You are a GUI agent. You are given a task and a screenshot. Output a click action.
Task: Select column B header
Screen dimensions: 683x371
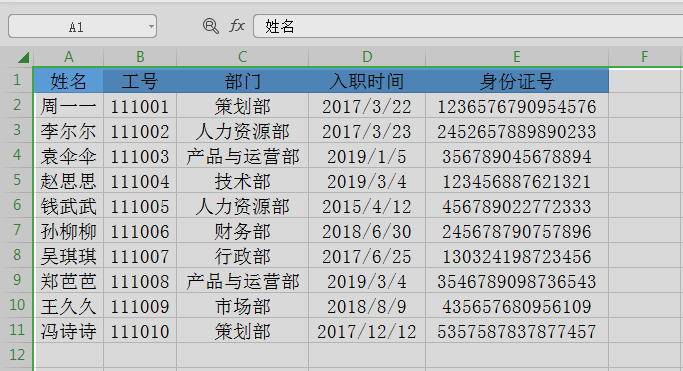click(140, 57)
